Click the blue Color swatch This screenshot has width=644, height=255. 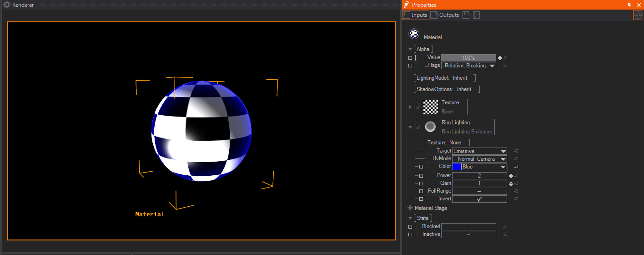[x=457, y=167]
